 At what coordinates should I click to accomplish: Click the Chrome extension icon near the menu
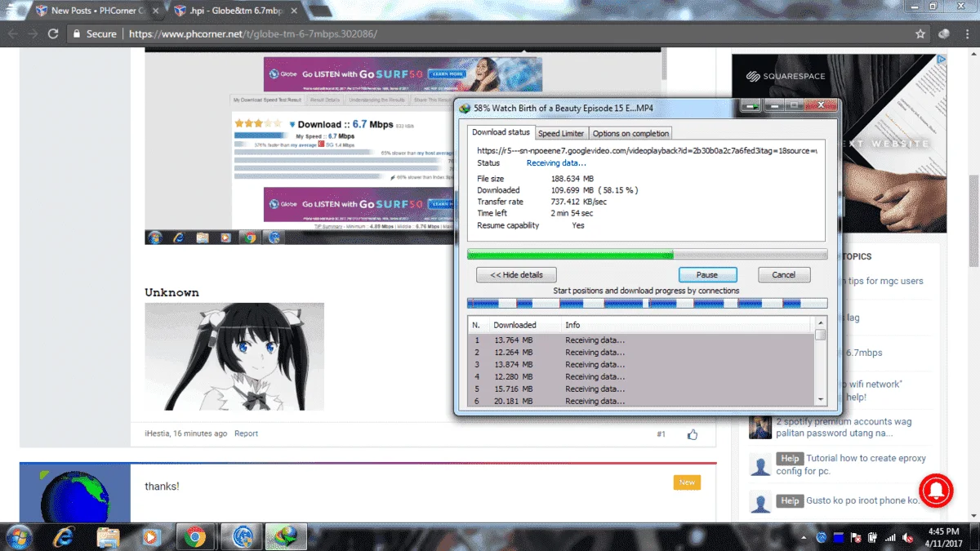(x=943, y=34)
